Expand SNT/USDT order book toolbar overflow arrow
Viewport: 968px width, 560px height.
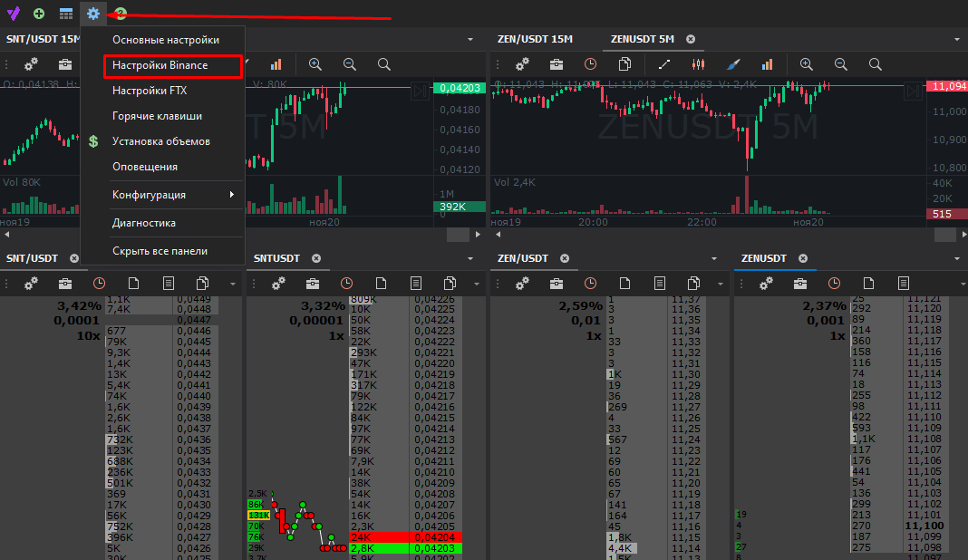(233, 284)
